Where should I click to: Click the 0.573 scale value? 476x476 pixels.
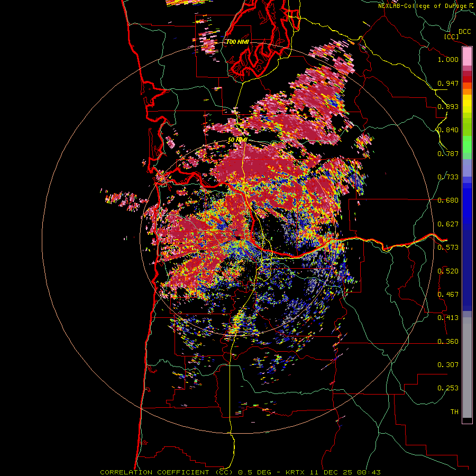point(448,248)
